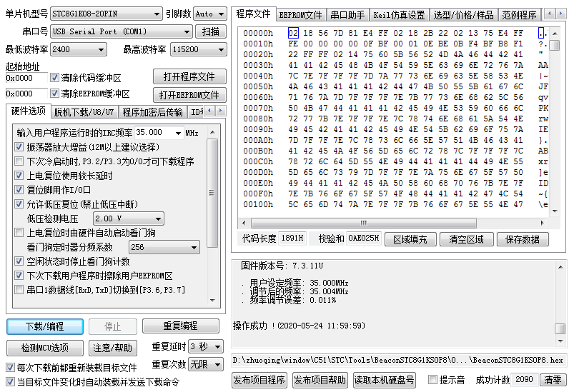The height and width of the screenshot is (392, 569).
Task: Click hardware options scrollbar down arrow
Action: click(212, 301)
